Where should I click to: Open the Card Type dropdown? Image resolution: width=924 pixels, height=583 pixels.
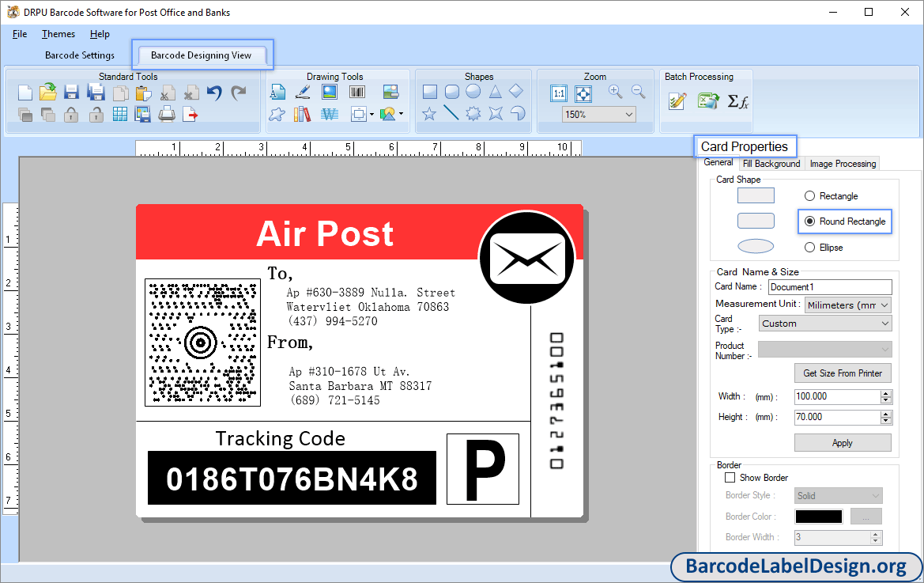pyautogui.click(x=884, y=323)
